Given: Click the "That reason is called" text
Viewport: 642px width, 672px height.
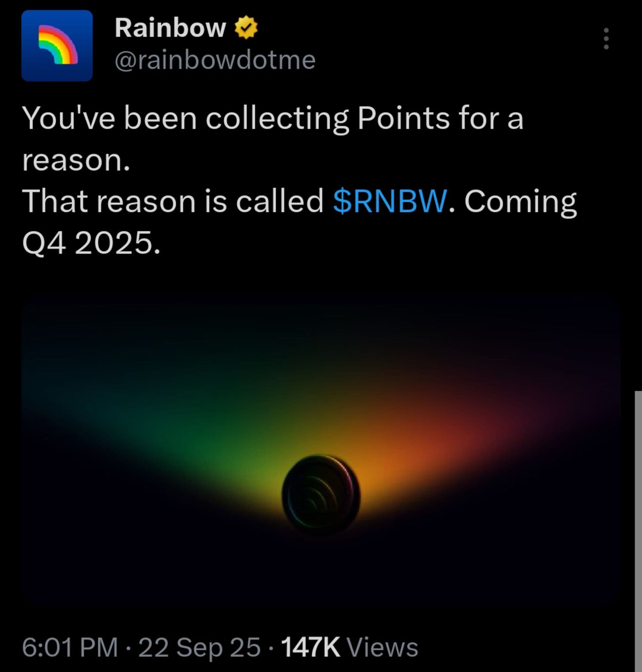Looking at the screenshot, I should [x=172, y=201].
